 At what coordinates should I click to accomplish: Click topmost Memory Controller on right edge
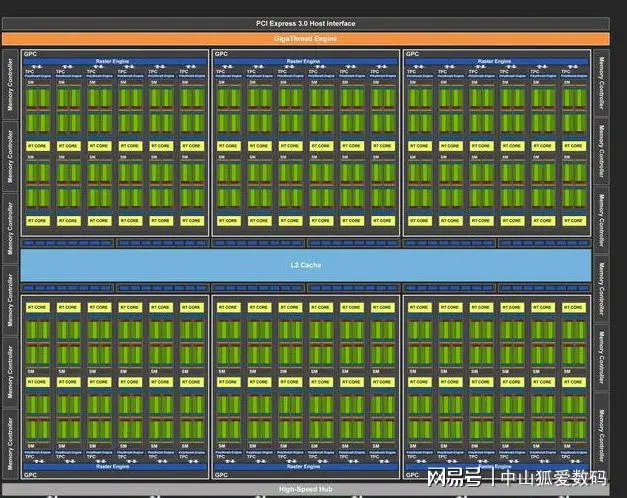coord(601,84)
